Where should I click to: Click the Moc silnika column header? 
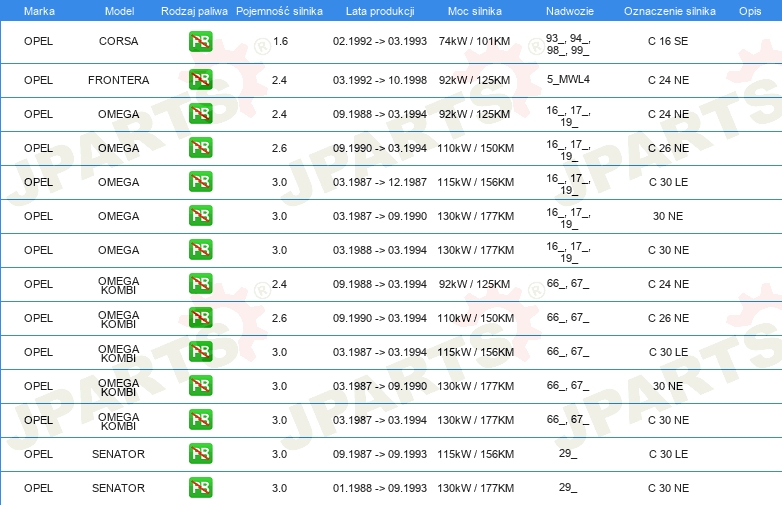(x=475, y=11)
